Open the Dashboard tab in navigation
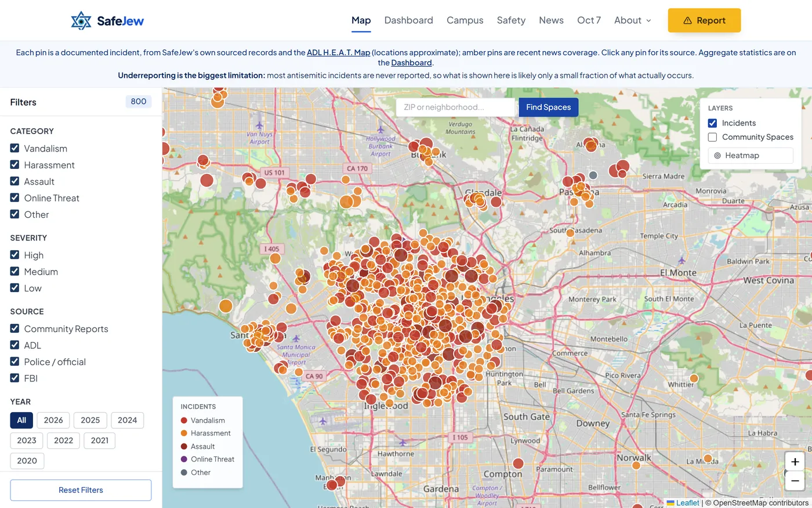 pyautogui.click(x=408, y=20)
